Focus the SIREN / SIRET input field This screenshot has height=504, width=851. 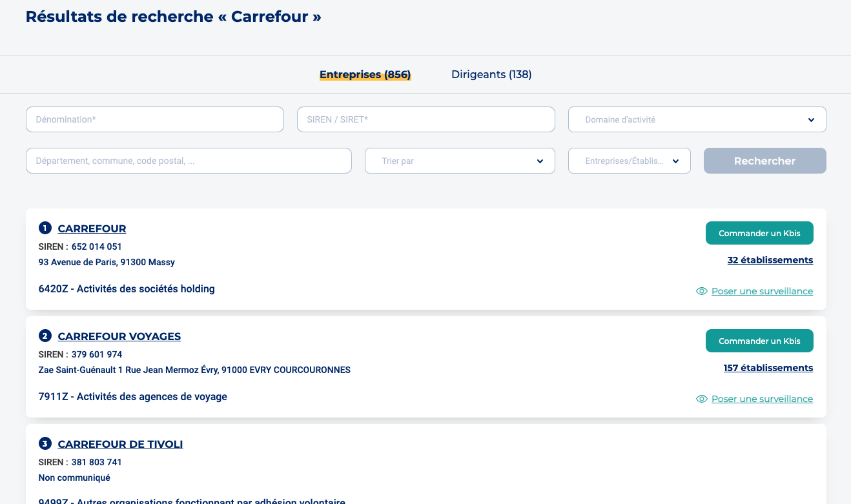click(x=426, y=119)
